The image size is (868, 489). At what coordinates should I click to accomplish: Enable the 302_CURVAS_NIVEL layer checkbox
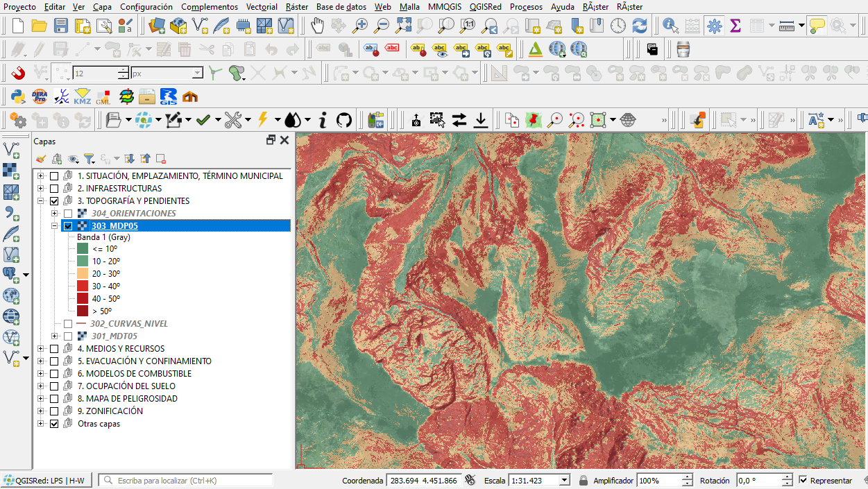(x=67, y=323)
